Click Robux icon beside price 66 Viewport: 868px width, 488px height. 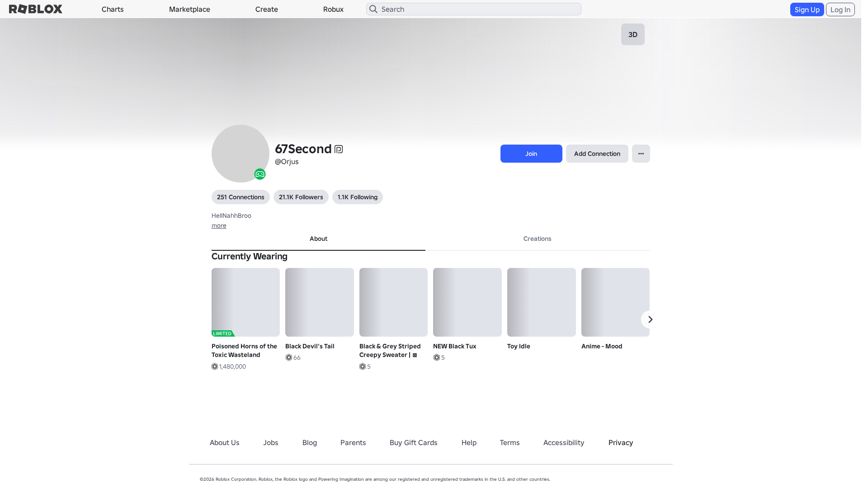coord(289,357)
